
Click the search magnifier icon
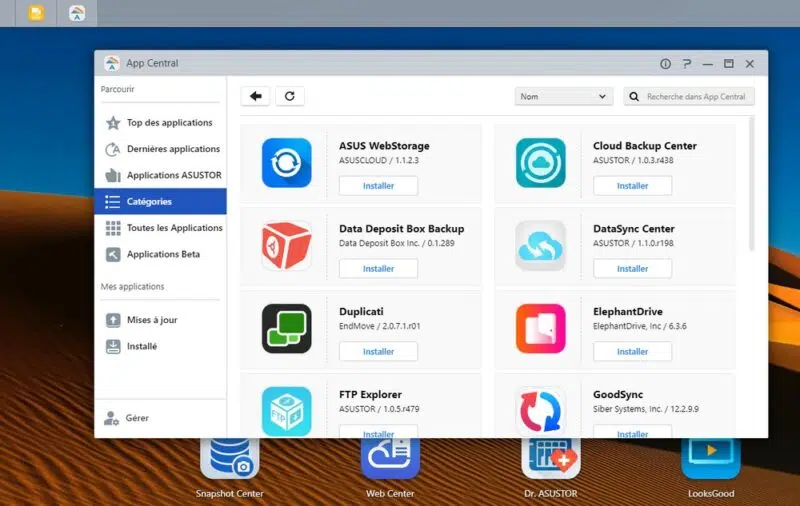(x=634, y=96)
